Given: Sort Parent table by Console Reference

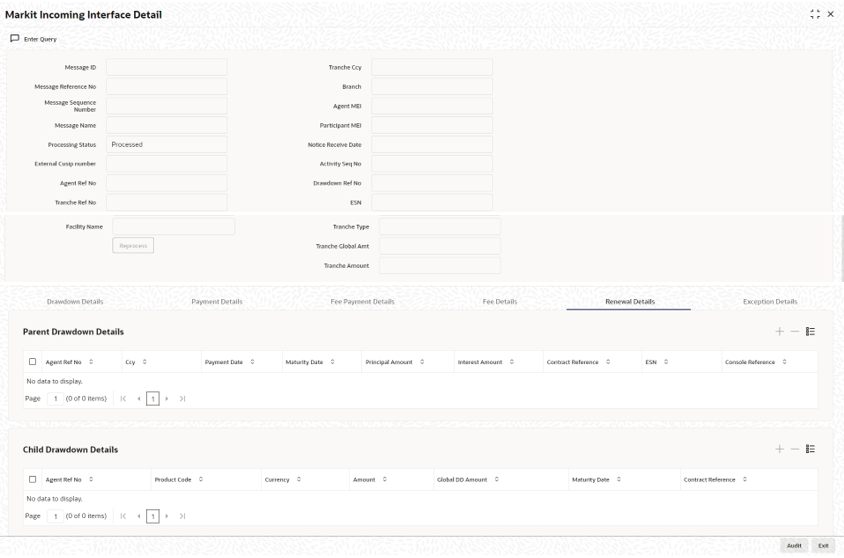Looking at the screenshot, I should 784,362.
